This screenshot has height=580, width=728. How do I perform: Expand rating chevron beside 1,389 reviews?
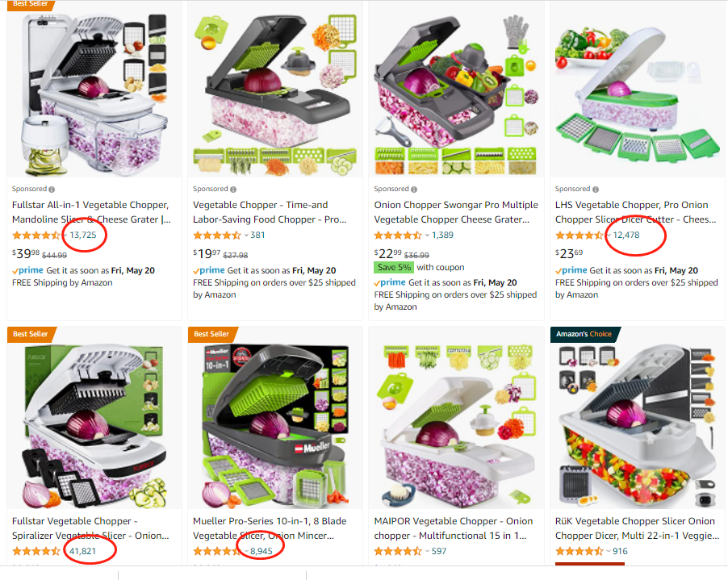tap(427, 236)
